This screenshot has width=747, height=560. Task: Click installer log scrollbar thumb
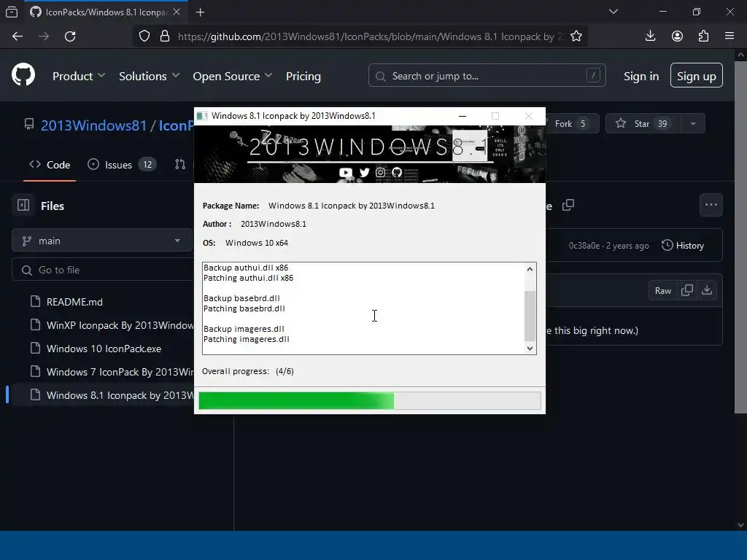[530, 316]
